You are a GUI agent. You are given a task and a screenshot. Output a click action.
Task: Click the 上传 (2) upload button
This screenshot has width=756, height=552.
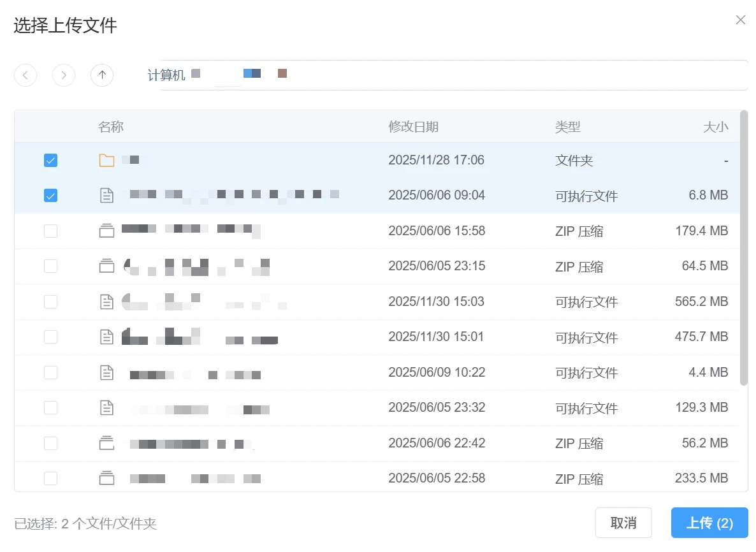pos(709,523)
